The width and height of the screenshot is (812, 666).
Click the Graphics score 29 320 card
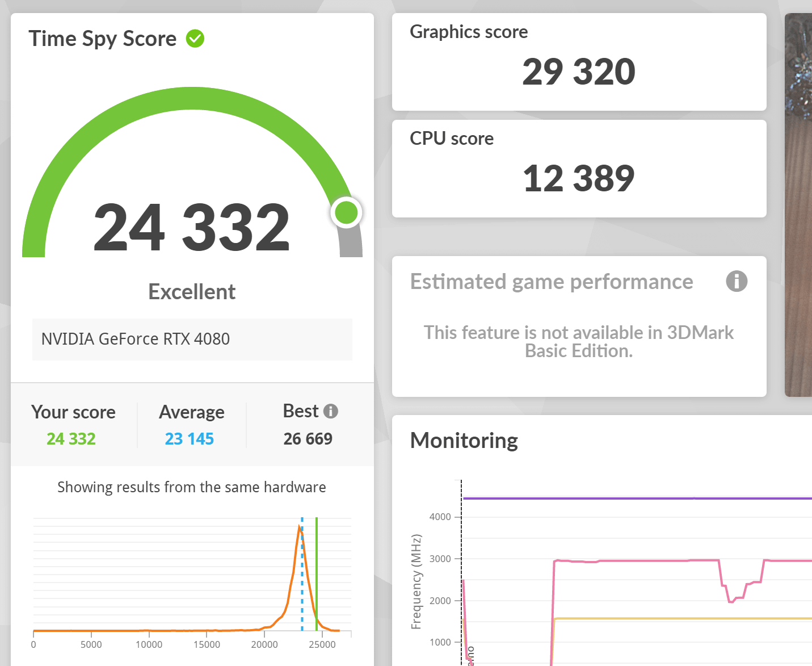pyautogui.click(x=579, y=62)
